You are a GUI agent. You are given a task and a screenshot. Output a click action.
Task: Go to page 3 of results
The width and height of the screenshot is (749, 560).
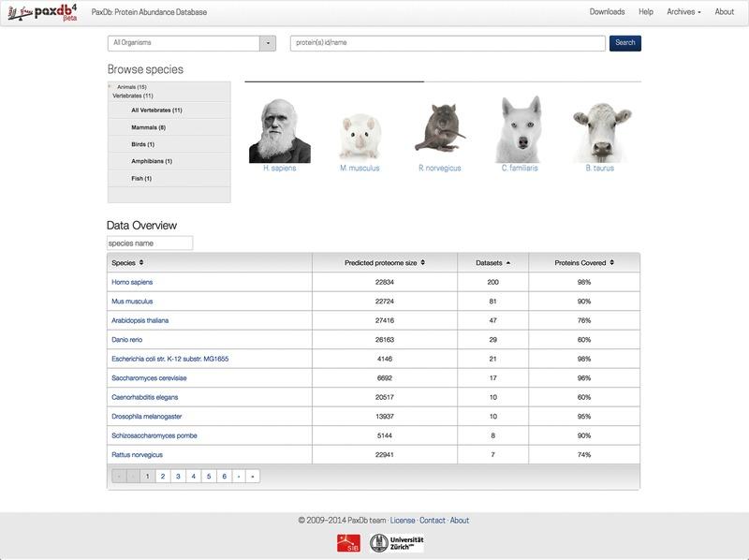pyautogui.click(x=178, y=477)
